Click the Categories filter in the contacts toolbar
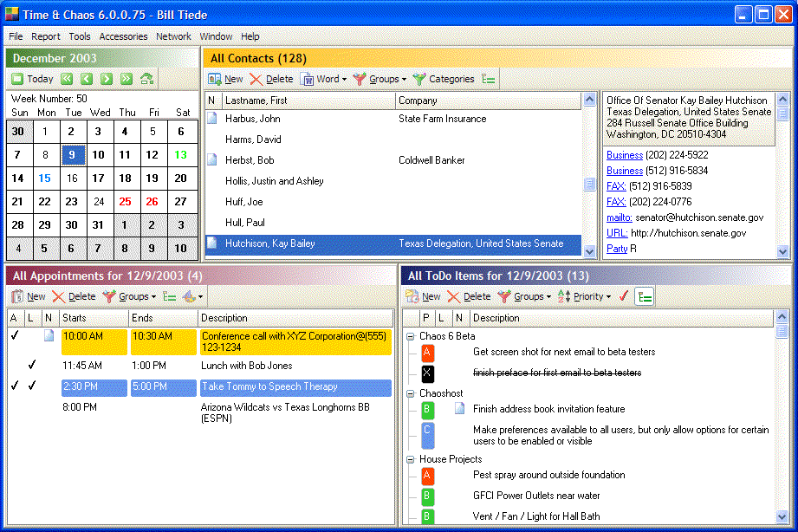Screen dimensions: 798x532 coord(444,79)
